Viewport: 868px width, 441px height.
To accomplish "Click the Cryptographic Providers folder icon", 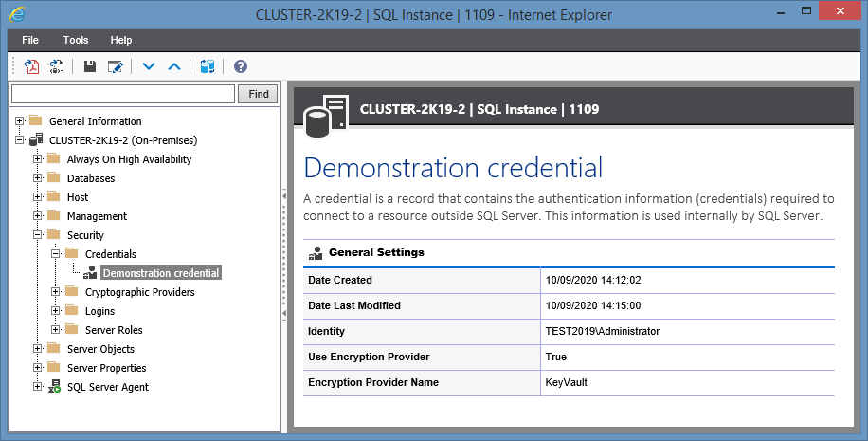I will [72, 291].
